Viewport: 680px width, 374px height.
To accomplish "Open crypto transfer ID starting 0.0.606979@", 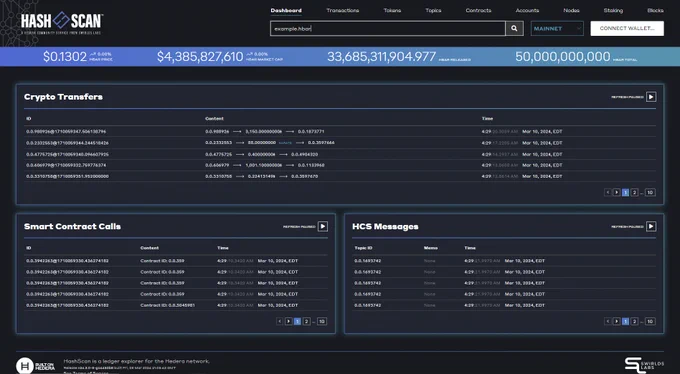I will coord(66,165).
